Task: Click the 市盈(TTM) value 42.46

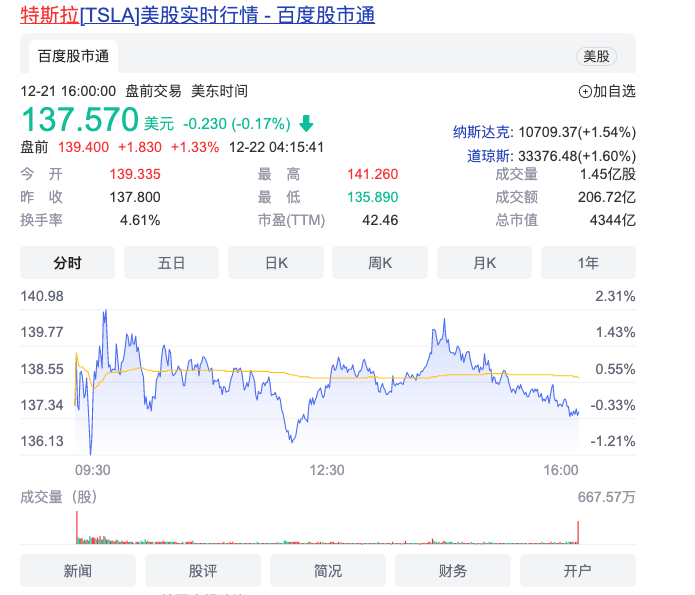Action: click(x=380, y=220)
